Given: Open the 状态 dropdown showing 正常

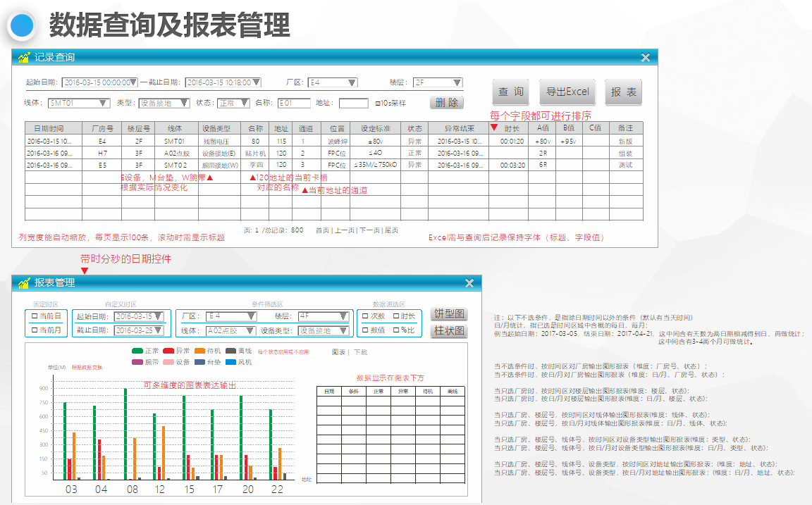Looking at the screenshot, I should click(x=235, y=102).
